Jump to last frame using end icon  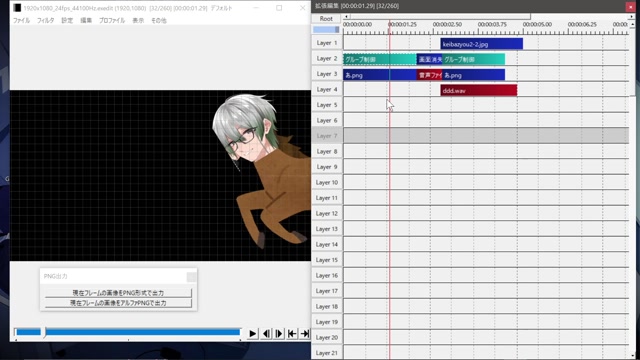[x=304, y=333]
